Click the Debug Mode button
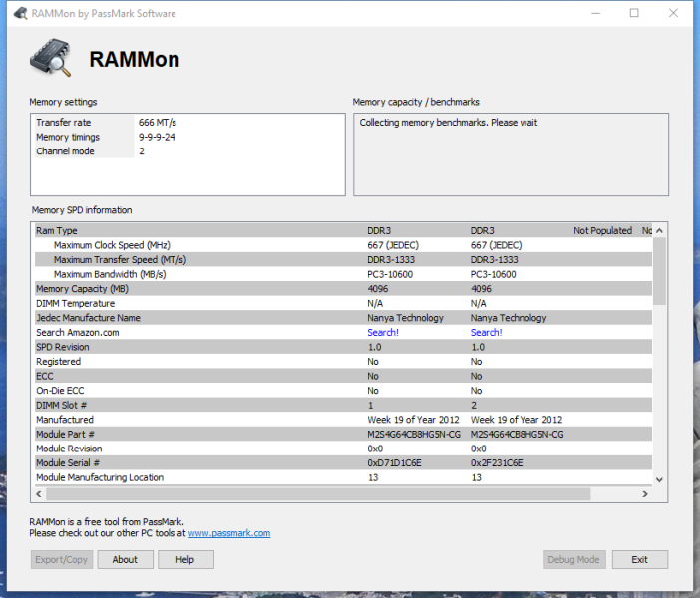700x598 pixels. click(x=574, y=559)
